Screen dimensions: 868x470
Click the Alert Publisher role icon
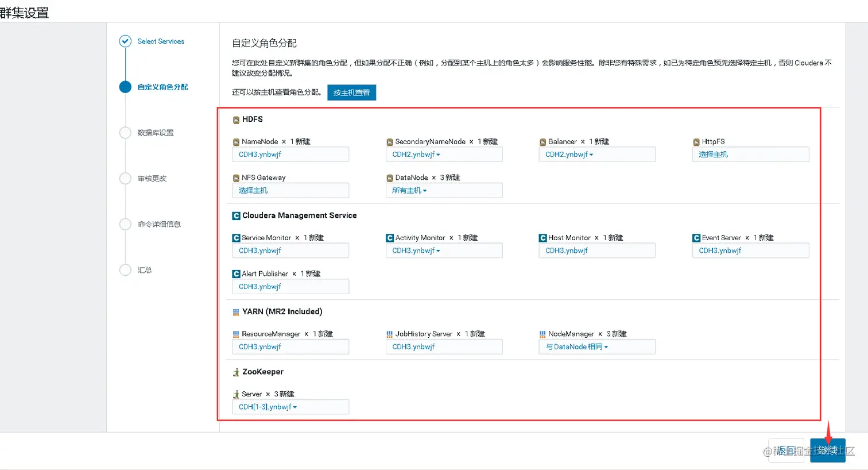click(x=236, y=274)
